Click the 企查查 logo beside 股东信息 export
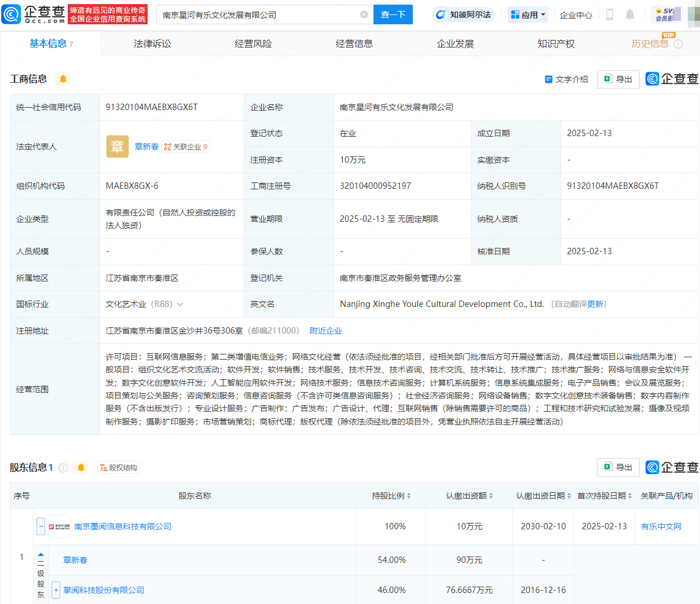 (672, 467)
